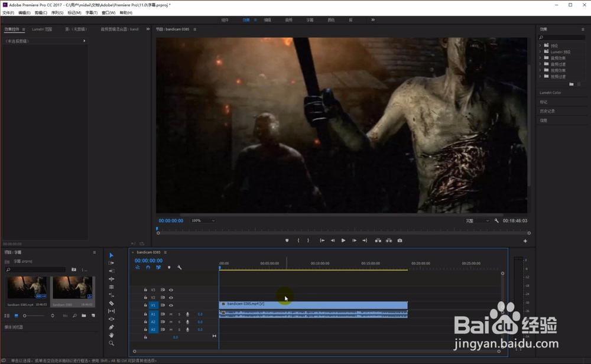The height and width of the screenshot is (364, 591).
Task: Toggle V2 track eye visibility
Action: click(x=171, y=298)
